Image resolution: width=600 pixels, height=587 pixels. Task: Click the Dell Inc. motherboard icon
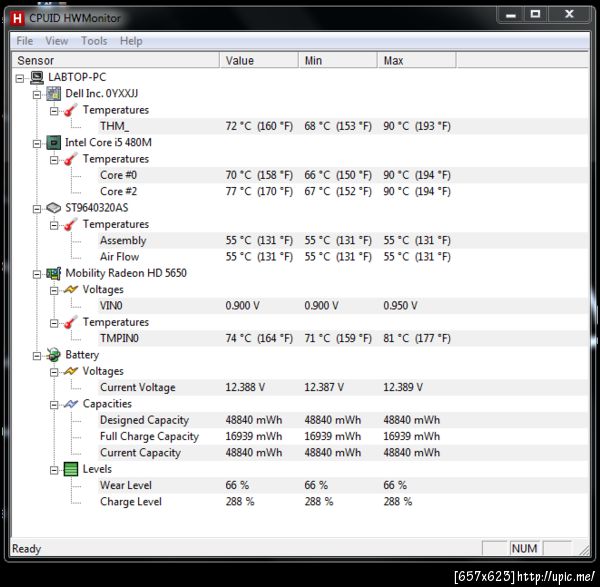point(54,94)
